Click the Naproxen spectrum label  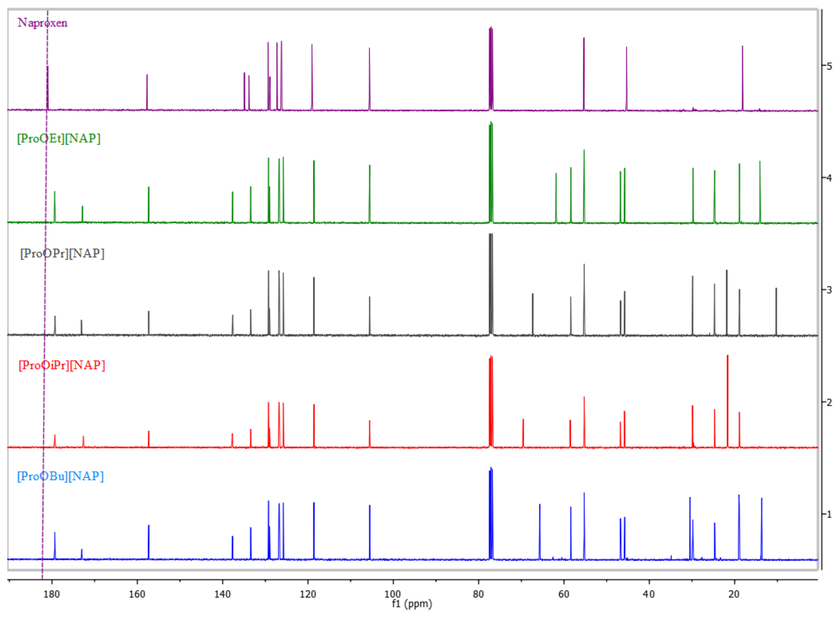tap(42, 23)
